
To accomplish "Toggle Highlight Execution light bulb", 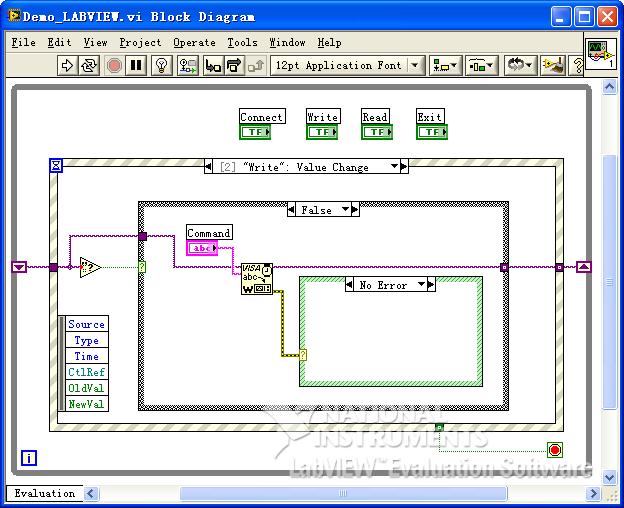I will tap(162, 65).
